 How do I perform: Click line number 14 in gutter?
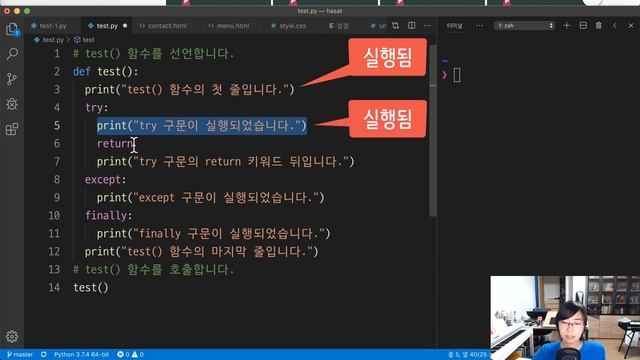pyautogui.click(x=54, y=287)
